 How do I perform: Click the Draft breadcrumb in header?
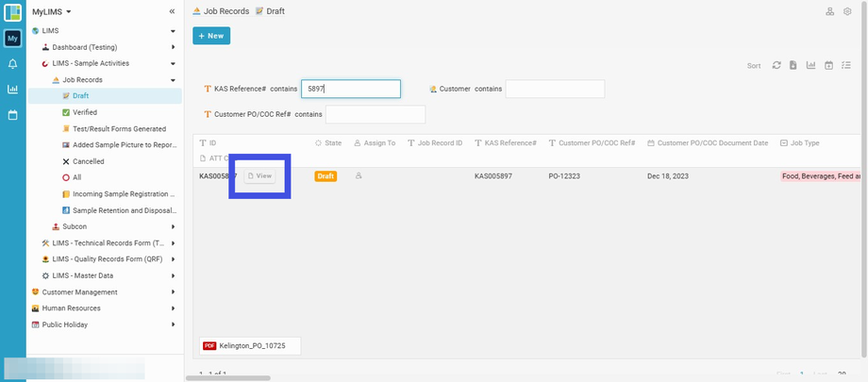[x=270, y=11]
